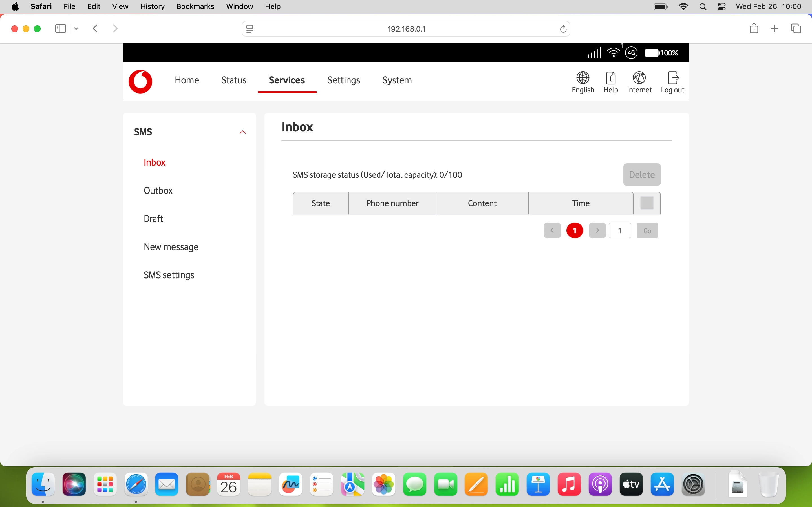Screen dimensions: 812x507
Task: Show Safari tab overview
Action: point(796,28)
